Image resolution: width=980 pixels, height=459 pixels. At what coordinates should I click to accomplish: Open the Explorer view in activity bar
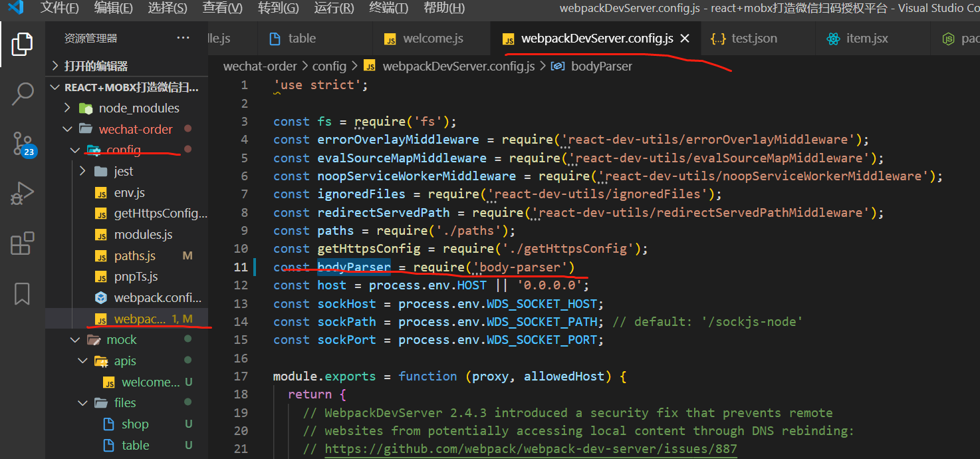click(x=22, y=45)
